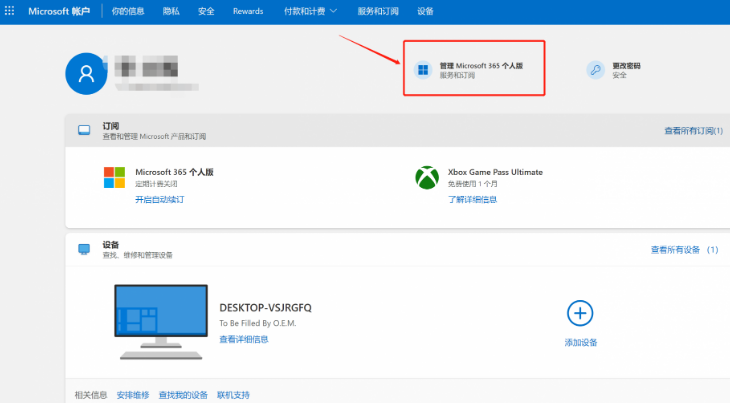Open the 你的信息 tab
This screenshot has width=730, height=403.
(126, 11)
